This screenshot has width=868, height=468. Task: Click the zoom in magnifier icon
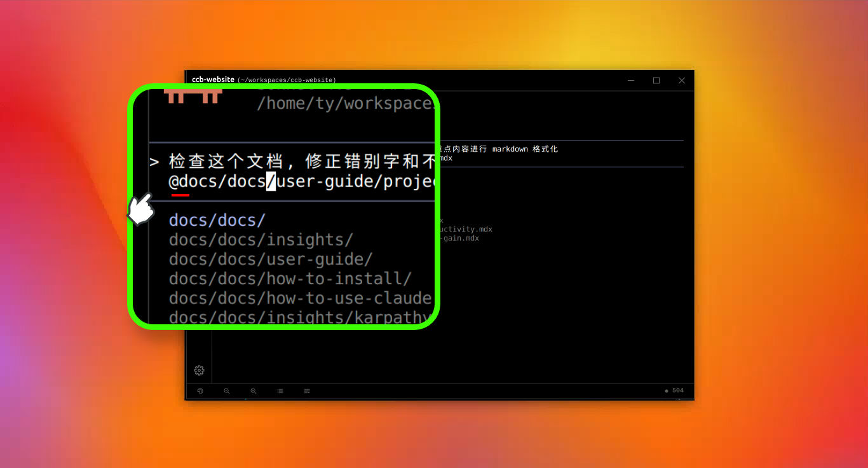254,391
